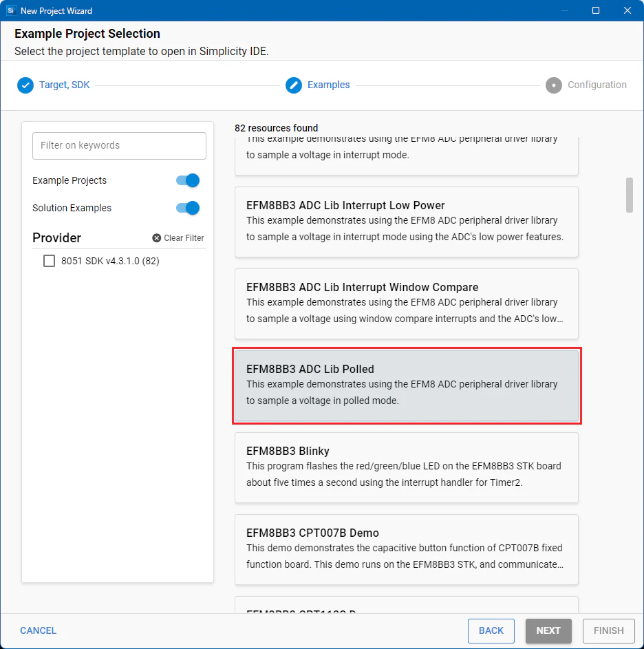Click the Target, SDK checkmark step icon
This screenshot has width=644, height=649.
click(25, 85)
